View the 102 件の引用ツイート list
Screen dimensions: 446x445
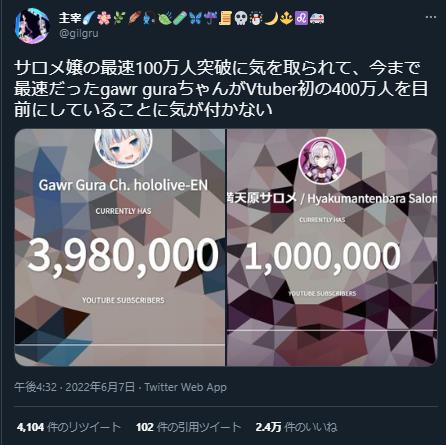point(188,427)
